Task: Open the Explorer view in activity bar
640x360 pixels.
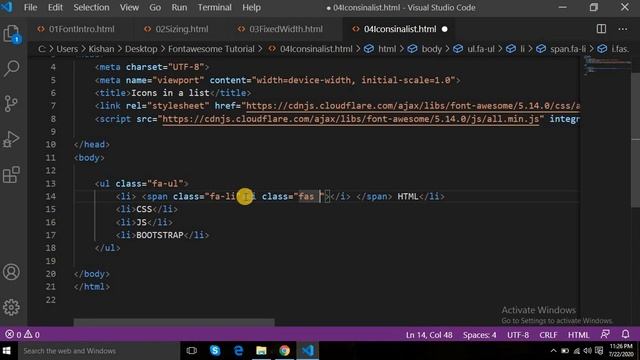Action: [11, 34]
